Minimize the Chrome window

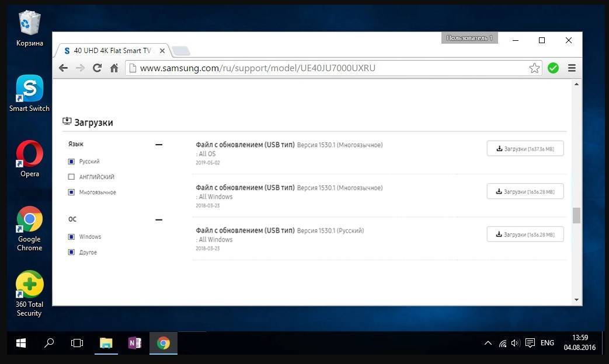[x=516, y=40]
